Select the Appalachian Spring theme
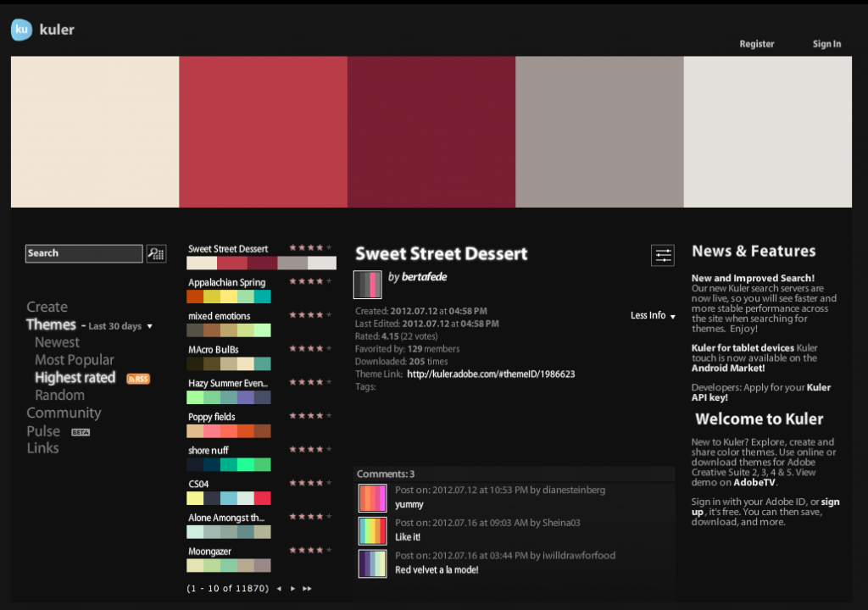Image resolution: width=868 pixels, height=610 pixels. 227,282
